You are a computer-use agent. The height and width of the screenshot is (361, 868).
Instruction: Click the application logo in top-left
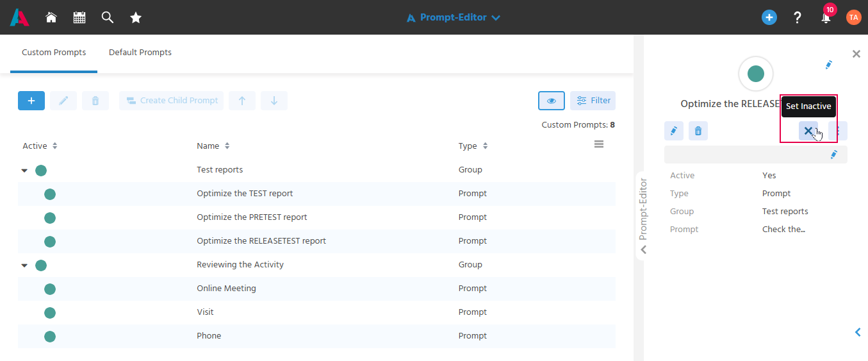click(x=19, y=17)
